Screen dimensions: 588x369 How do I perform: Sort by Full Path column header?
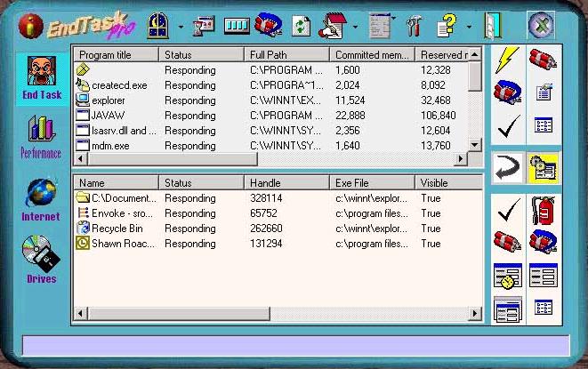(286, 55)
